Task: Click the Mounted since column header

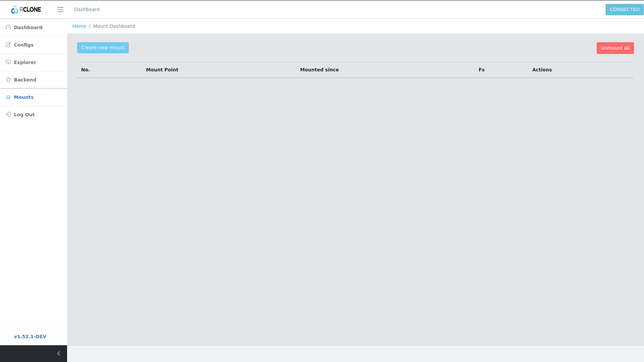Action: coord(319,70)
